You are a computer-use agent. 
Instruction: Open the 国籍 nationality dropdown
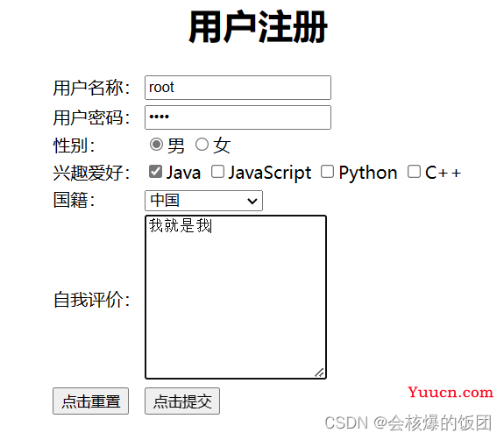[x=203, y=201]
